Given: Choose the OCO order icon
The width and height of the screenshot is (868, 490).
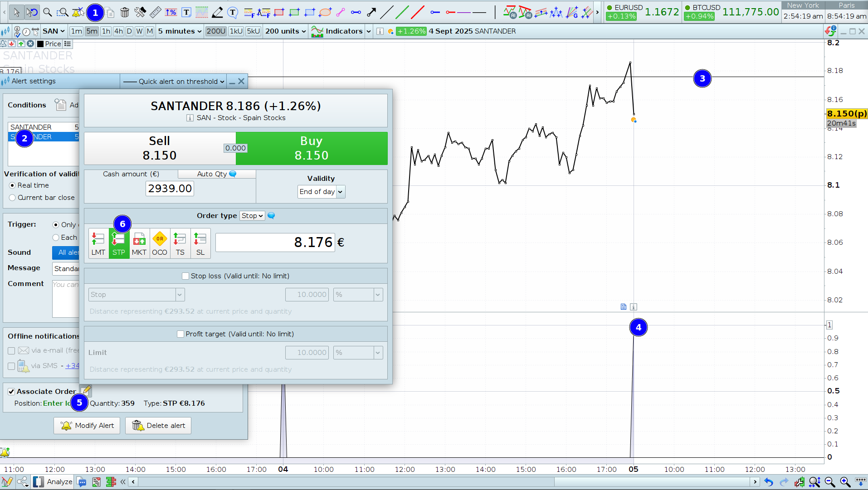Looking at the screenshot, I should point(160,243).
